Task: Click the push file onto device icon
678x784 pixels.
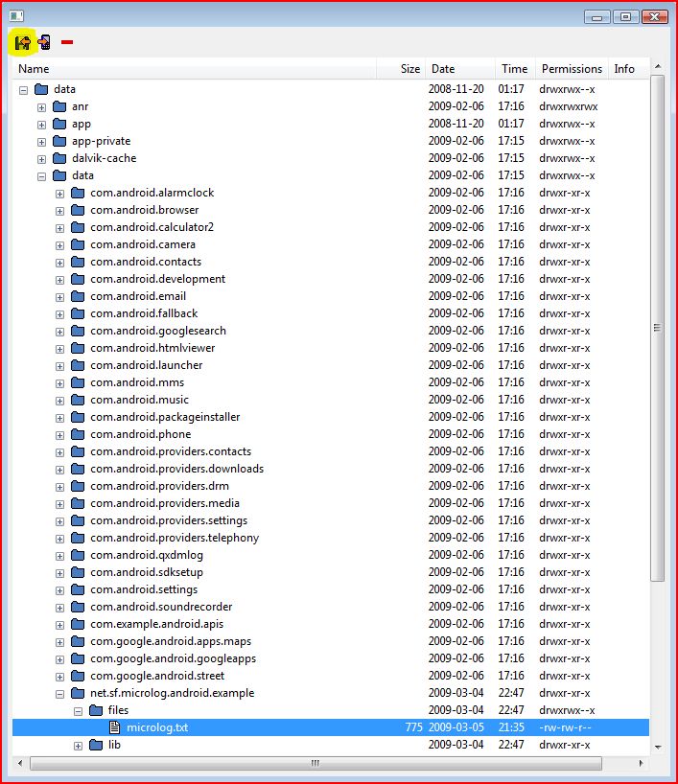Action: point(44,42)
